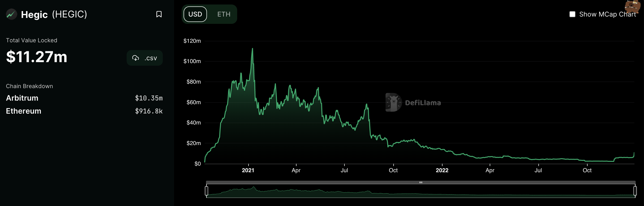Viewport: 644px width, 206px height.
Task: Click the $916.8k Ethereum value
Action: point(149,111)
